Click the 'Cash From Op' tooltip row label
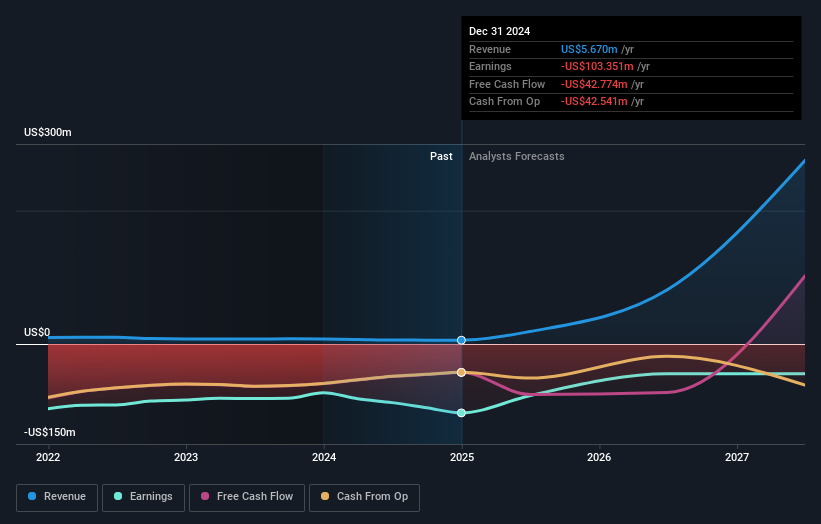Image resolution: width=821 pixels, height=524 pixels. pos(504,102)
